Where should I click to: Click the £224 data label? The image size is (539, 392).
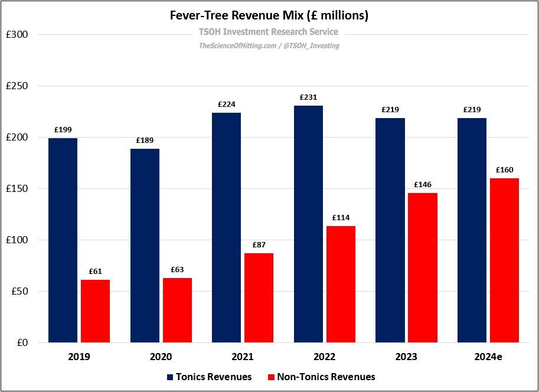point(227,104)
